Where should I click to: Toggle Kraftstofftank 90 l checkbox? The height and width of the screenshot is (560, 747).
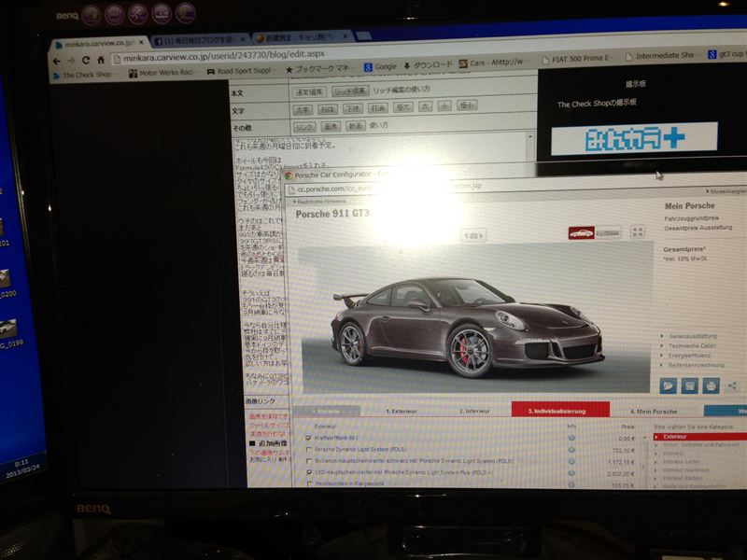click(309, 438)
